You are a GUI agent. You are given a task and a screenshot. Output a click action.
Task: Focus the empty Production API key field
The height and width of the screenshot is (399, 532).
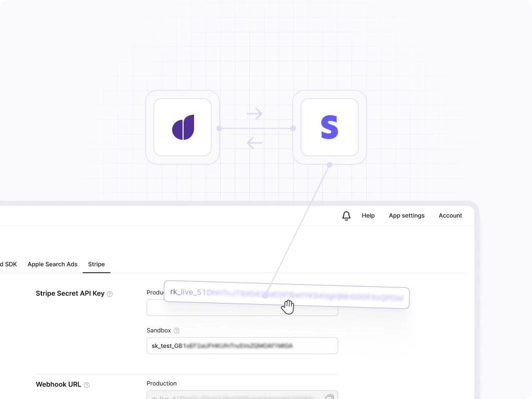[242, 308]
